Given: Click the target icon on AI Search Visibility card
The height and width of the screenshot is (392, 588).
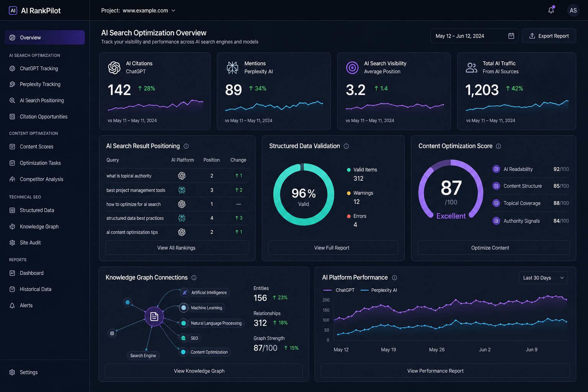Looking at the screenshot, I should pos(352,67).
